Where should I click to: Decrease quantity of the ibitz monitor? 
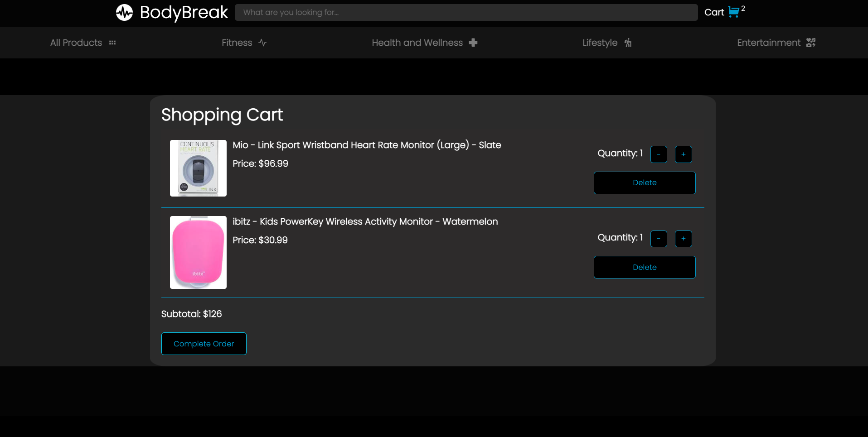tap(659, 239)
